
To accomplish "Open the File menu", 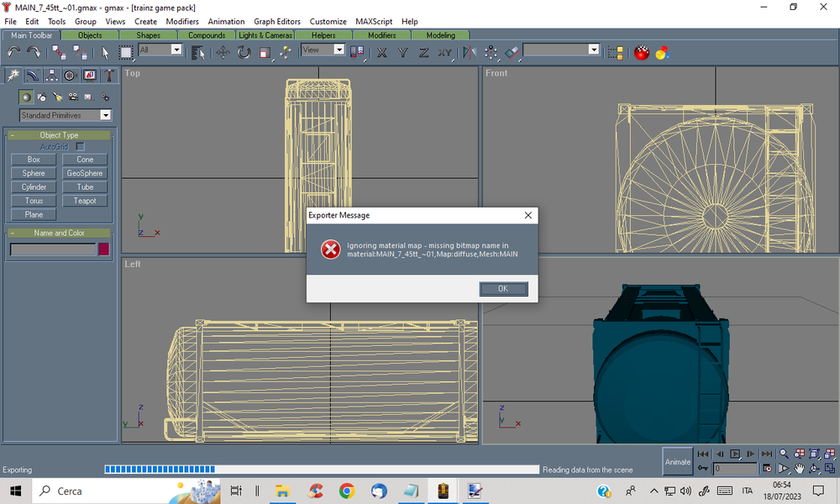I will point(11,22).
